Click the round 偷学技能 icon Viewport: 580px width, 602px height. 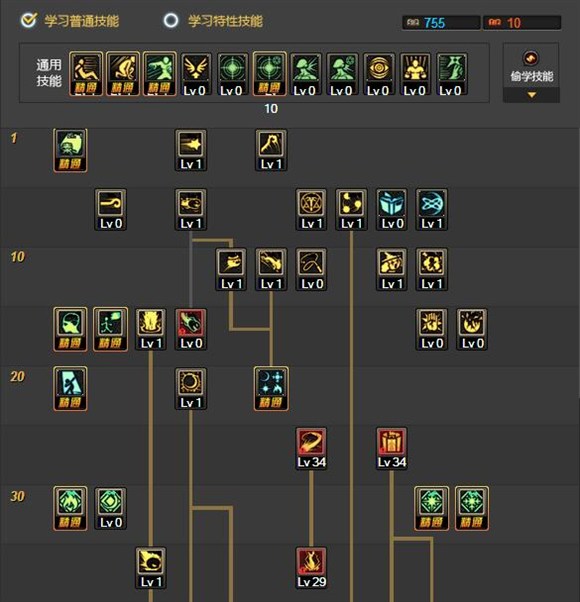point(531,58)
